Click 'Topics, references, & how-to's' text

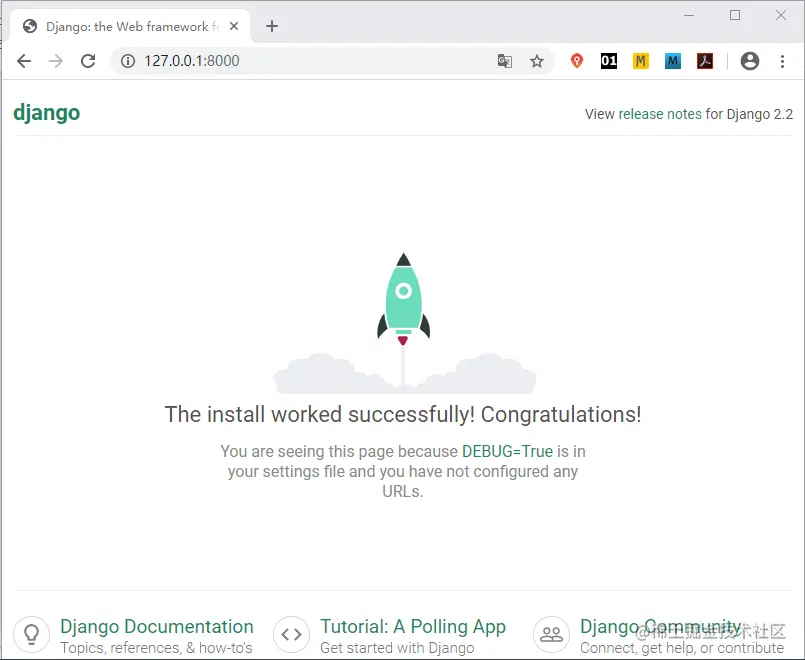(x=156, y=648)
